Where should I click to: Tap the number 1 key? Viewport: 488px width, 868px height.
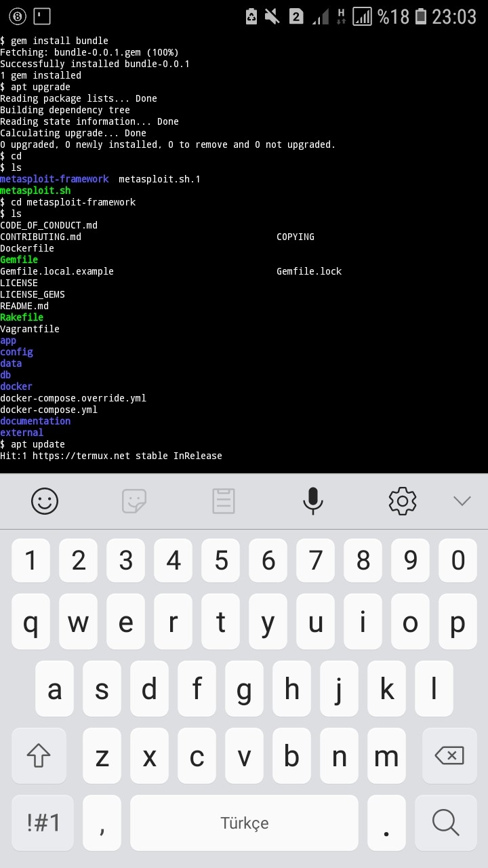tap(30, 560)
